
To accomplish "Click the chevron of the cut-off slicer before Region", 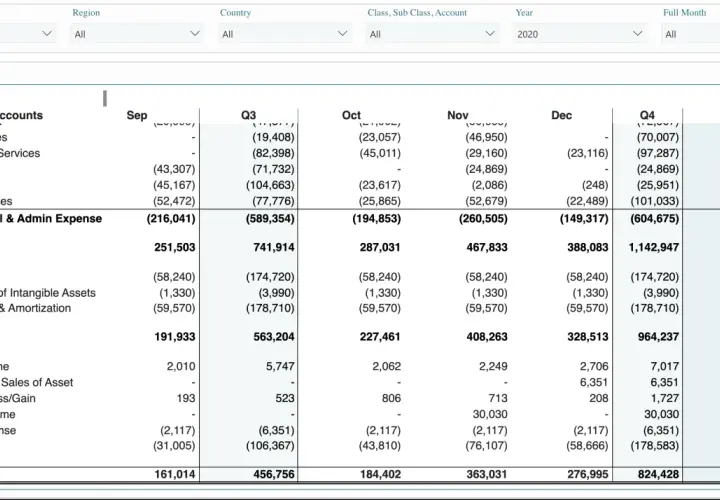I will pos(47,34).
